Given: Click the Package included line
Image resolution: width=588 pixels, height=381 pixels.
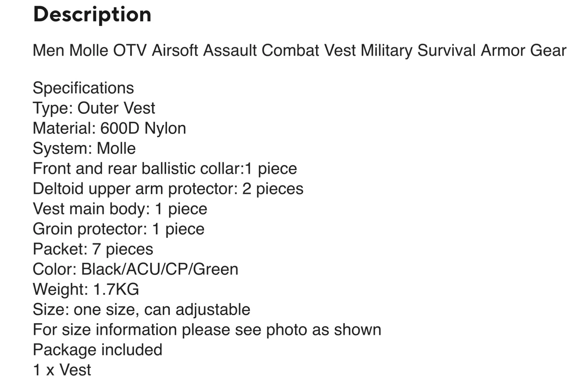Looking at the screenshot, I should [98, 350].
